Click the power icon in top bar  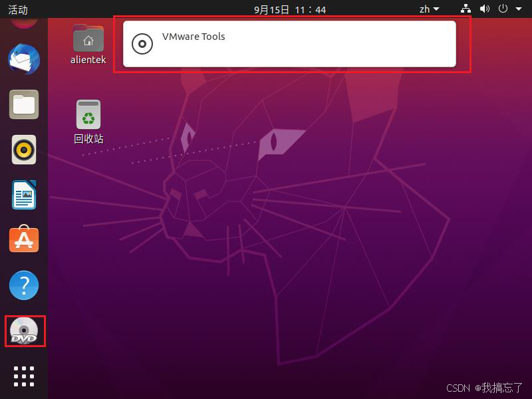pyautogui.click(x=503, y=9)
